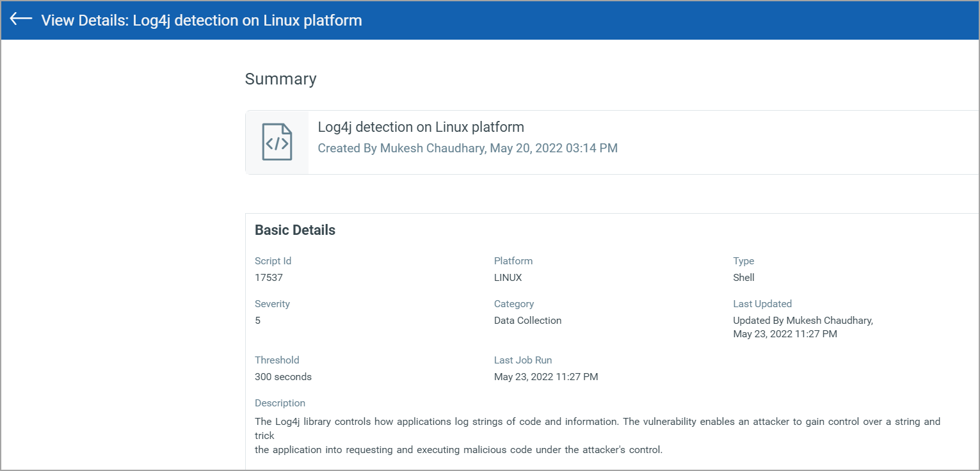This screenshot has height=471, width=980.
Task: Click the Category value Data Collection
Action: click(x=527, y=321)
